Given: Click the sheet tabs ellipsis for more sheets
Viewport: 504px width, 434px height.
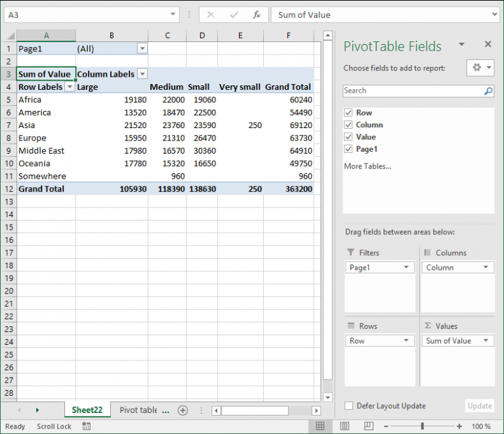Looking at the screenshot, I should 165,411.
